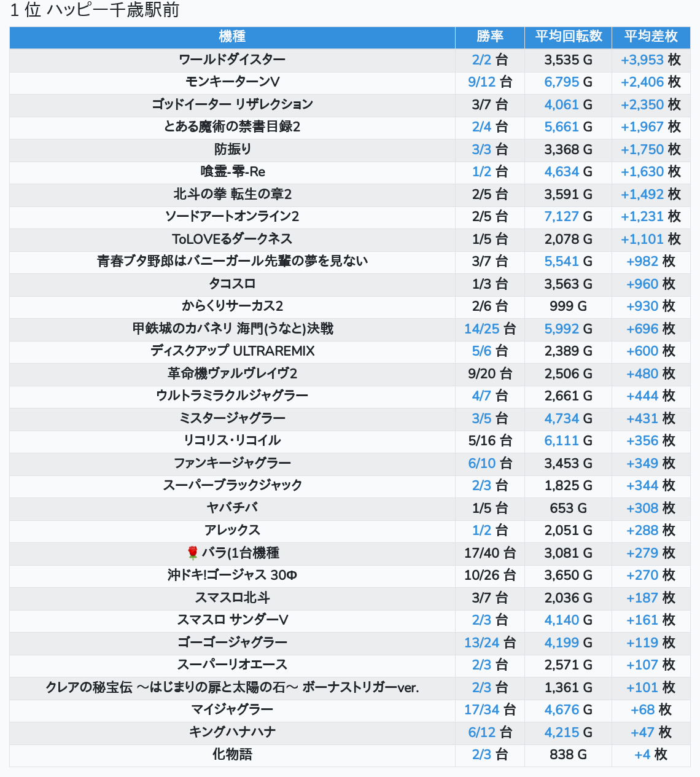Open the リコリス･リコイル entry
This screenshot has width=700, height=777.
232,440
